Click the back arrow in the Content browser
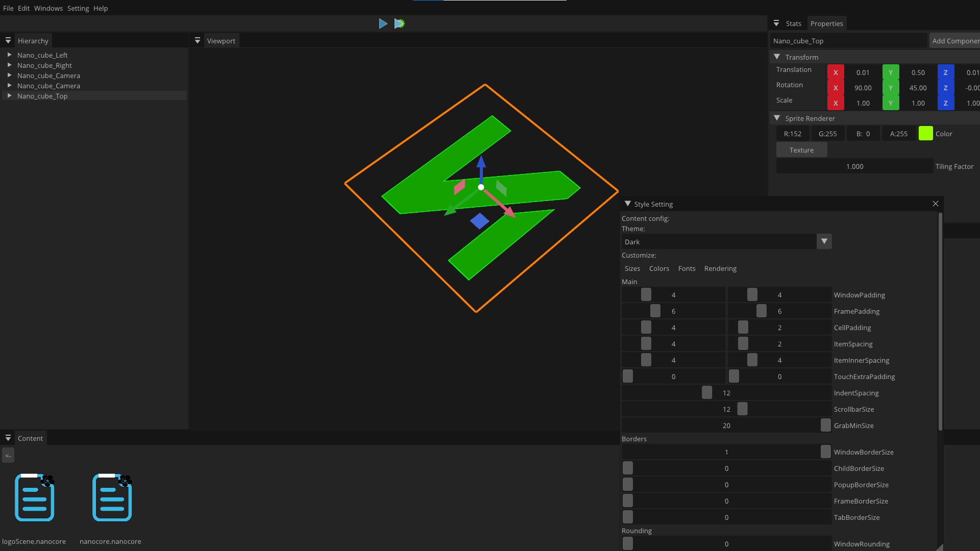The height and width of the screenshot is (551, 980). 8,456
